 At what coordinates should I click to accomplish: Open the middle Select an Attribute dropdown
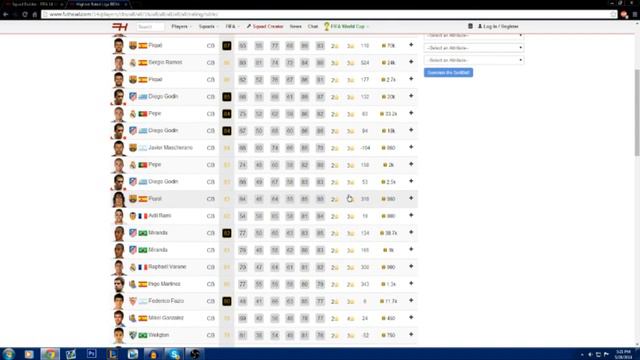point(474,48)
